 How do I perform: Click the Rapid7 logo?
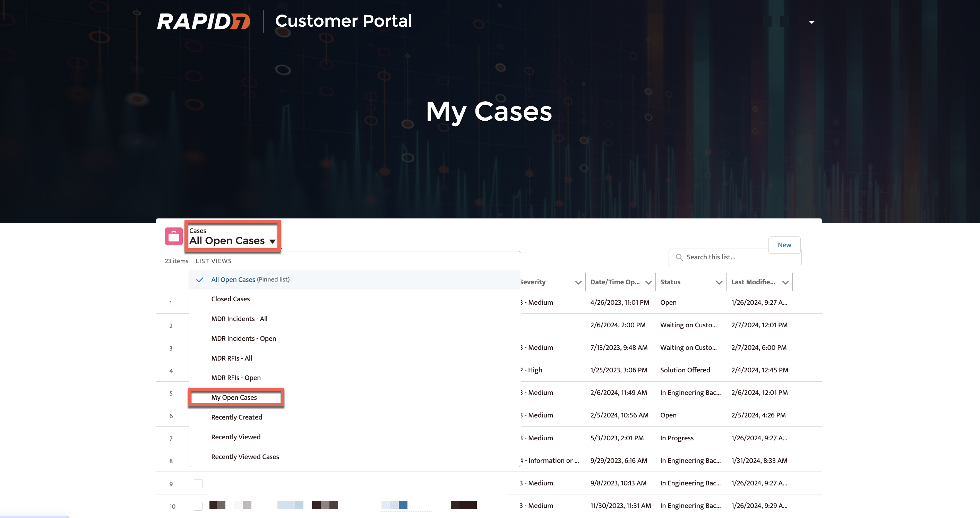click(x=204, y=21)
